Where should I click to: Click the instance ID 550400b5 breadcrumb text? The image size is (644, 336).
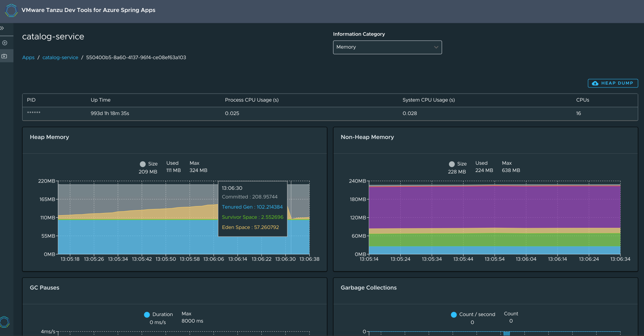[136, 57]
